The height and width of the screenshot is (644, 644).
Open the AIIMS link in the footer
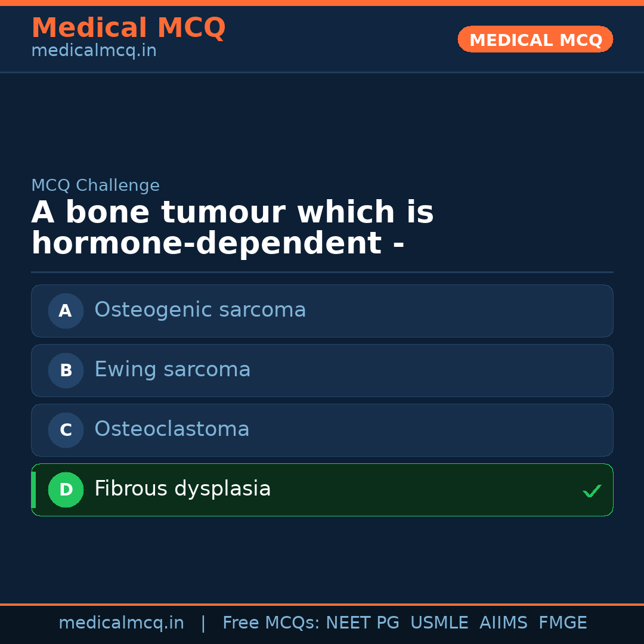coord(504,622)
